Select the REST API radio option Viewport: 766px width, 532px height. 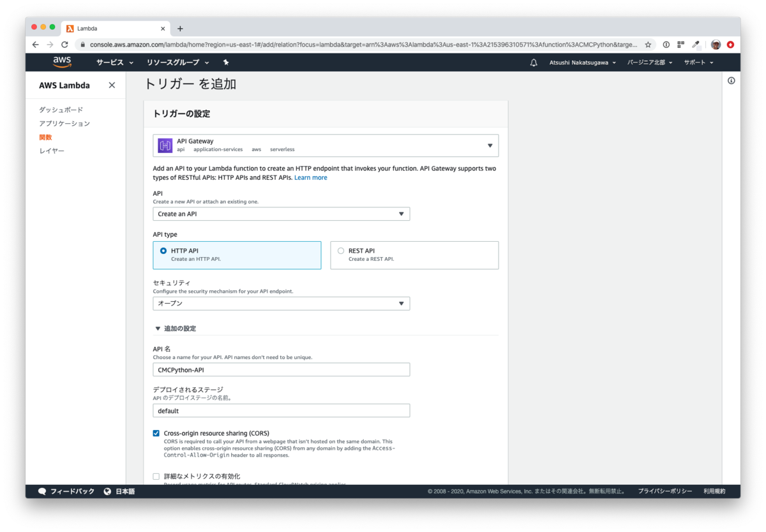coord(341,251)
